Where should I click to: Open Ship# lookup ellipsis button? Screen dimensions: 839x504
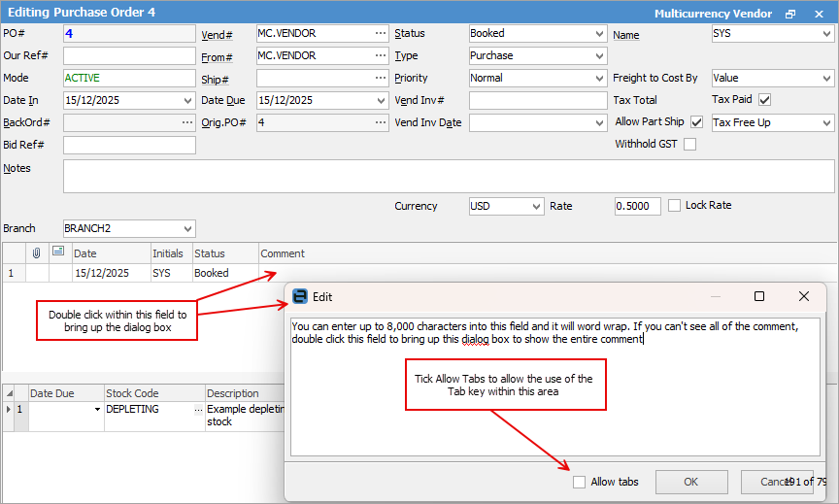pyautogui.click(x=381, y=78)
